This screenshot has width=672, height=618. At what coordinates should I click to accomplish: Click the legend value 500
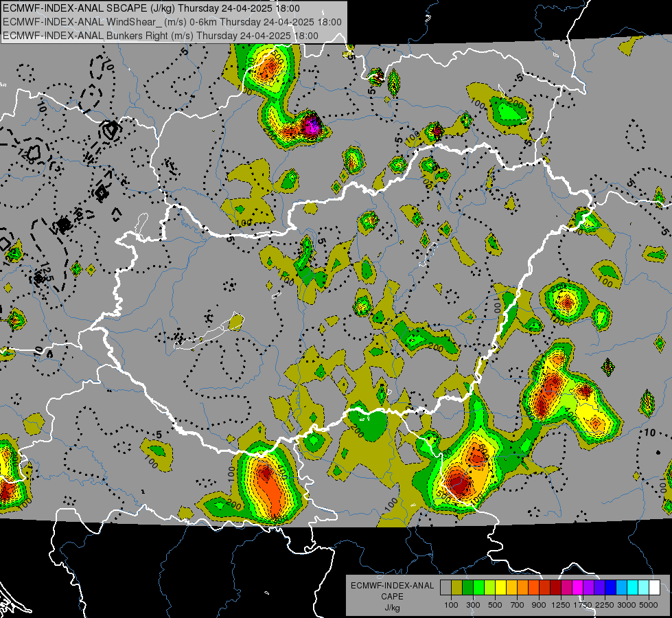click(x=495, y=605)
